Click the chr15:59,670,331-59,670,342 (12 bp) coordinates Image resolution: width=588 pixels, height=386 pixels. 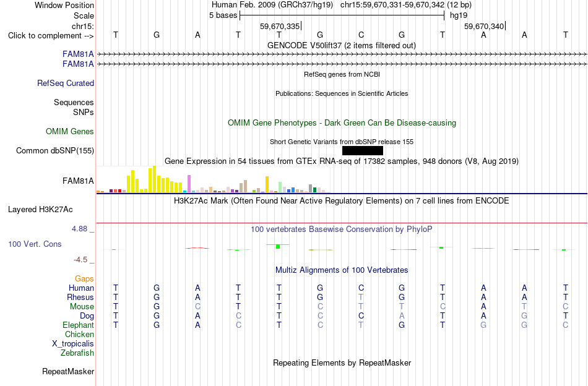tap(406, 5)
